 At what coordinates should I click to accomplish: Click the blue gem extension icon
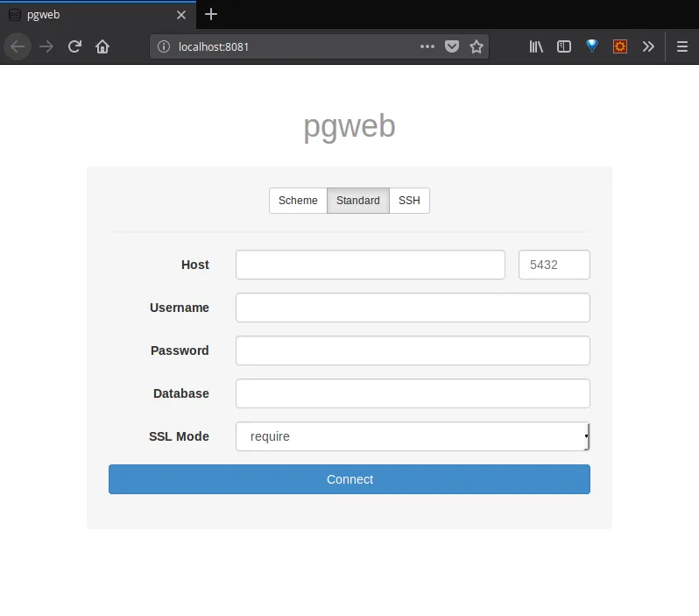coord(592,46)
